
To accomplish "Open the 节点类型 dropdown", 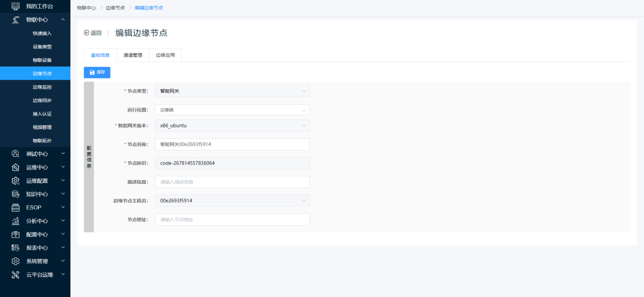I will [232, 91].
